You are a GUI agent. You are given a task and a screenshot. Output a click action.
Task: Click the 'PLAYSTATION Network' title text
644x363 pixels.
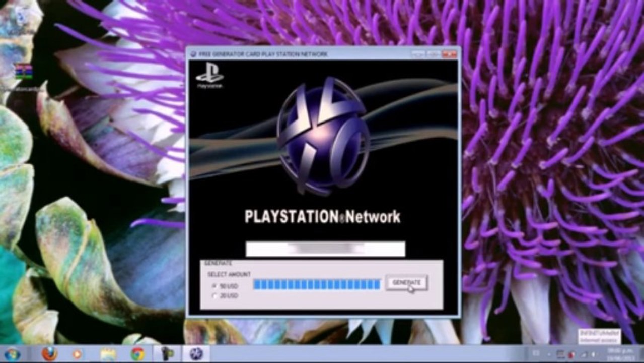323,217
